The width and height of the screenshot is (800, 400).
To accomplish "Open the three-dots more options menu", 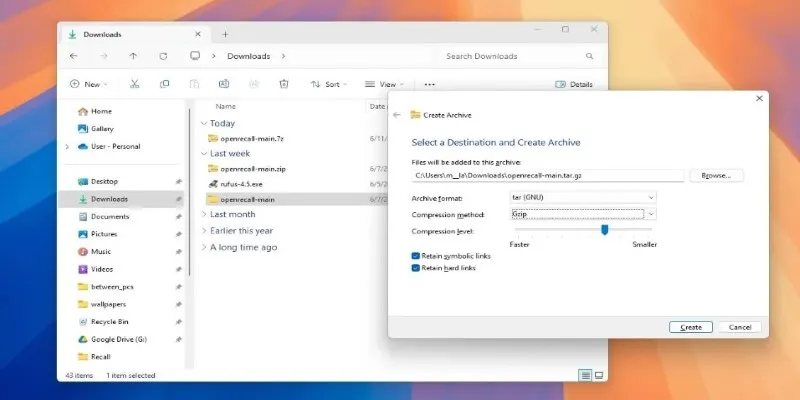I will click(430, 84).
